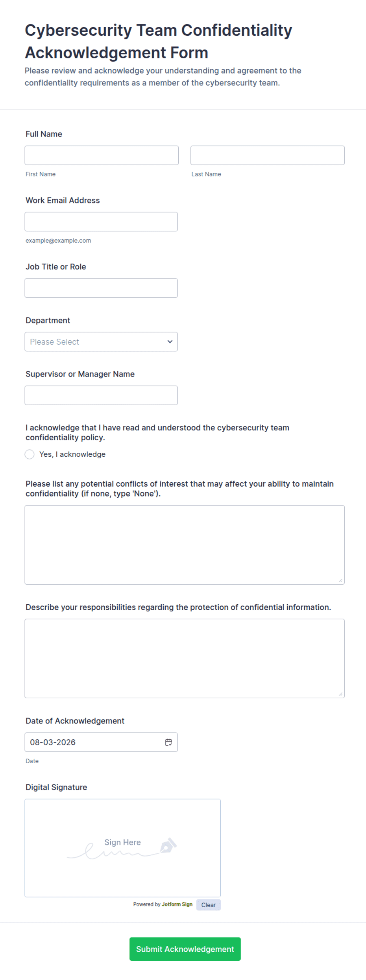
Task: Focus the Last Name input field
Action: (x=268, y=155)
